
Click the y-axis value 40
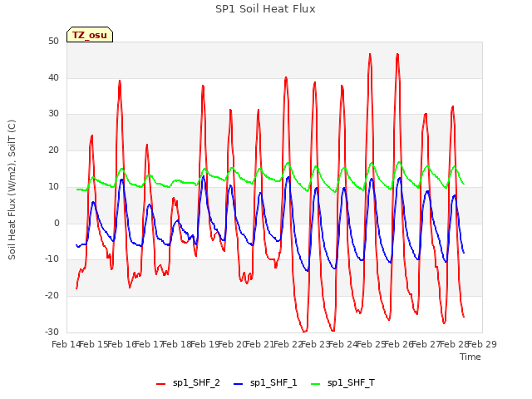point(53,77)
